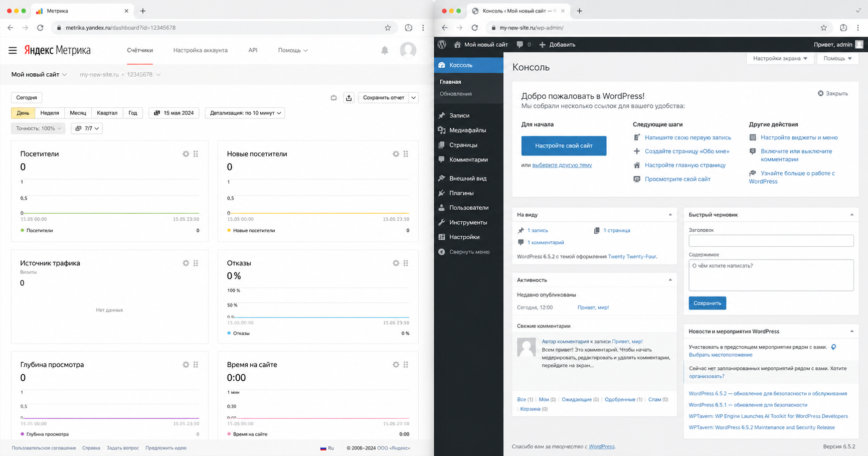Screen dimensions: 868x456
Task: Open the 15 мая 2024 date picker
Action: tap(174, 113)
